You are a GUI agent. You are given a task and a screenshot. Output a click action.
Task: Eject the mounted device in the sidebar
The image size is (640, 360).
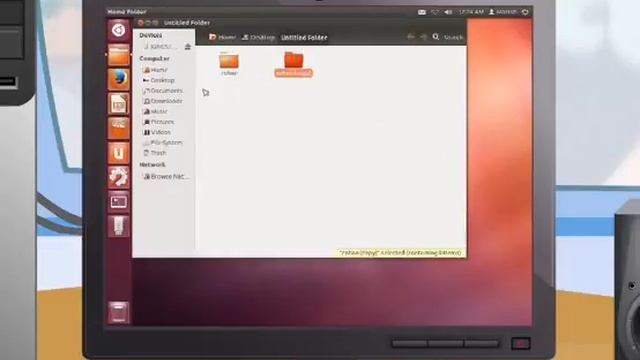pyautogui.click(x=188, y=47)
